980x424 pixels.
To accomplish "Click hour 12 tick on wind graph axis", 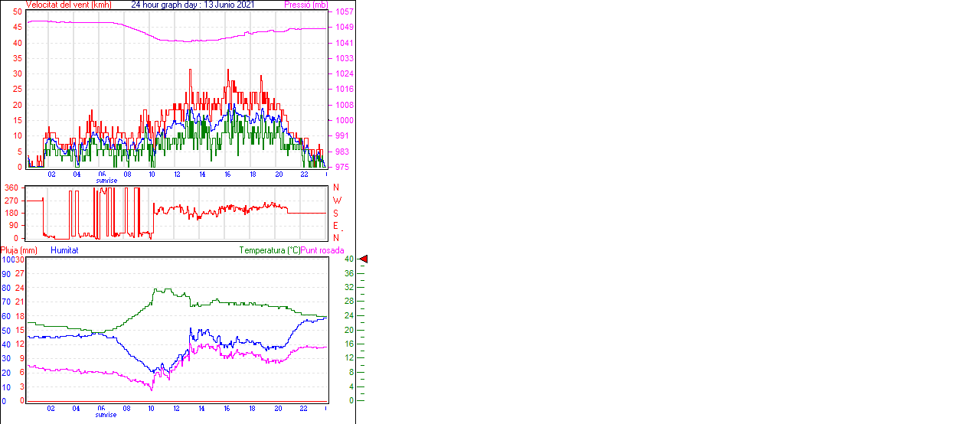I will (177, 174).
